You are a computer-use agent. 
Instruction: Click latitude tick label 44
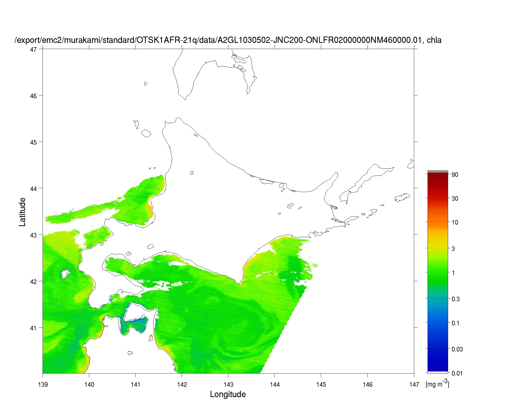33,189
